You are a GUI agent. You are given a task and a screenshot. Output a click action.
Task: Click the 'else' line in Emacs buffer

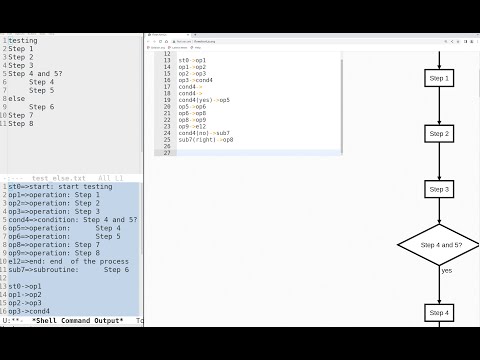coord(17,99)
